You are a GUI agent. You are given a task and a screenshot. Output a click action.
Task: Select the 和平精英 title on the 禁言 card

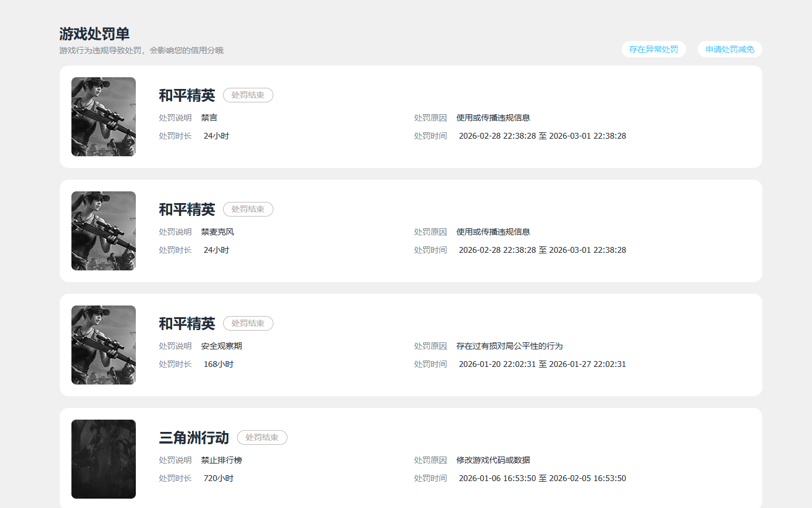coord(187,95)
